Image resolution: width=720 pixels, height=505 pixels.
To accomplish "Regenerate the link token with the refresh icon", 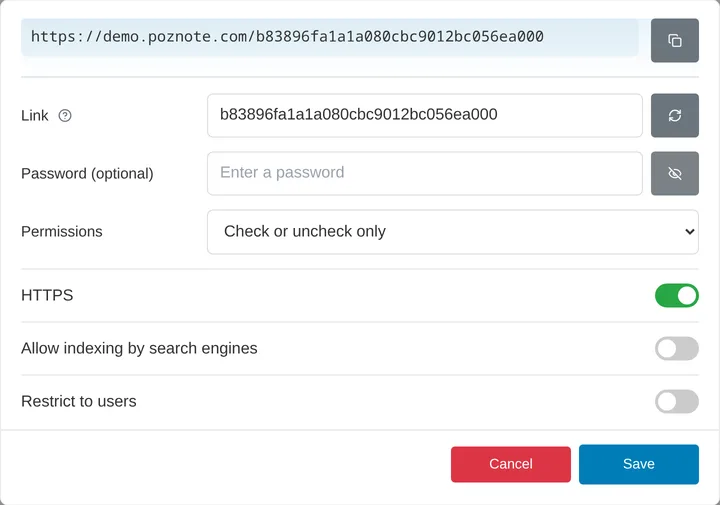I will pyautogui.click(x=675, y=116).
